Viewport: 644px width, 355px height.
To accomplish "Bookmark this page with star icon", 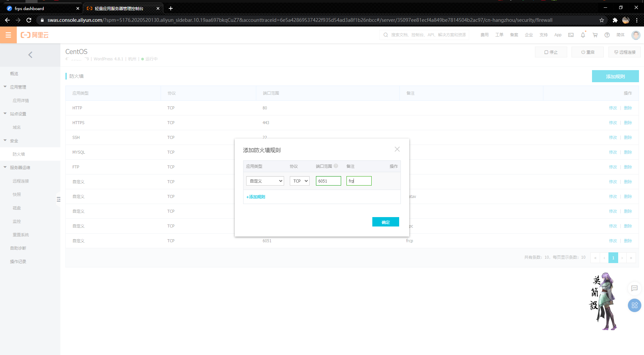I will point(602,20).
